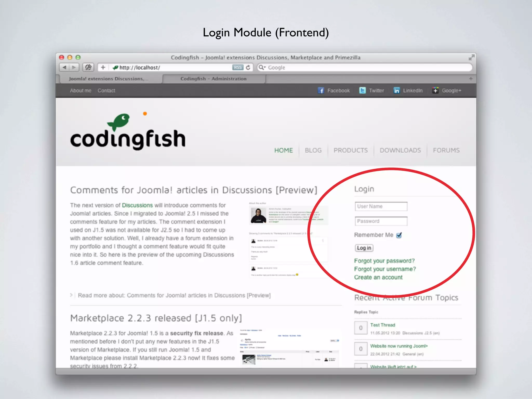Click 'Discussions J2.5 (en)' category text
This screenshot has width=532, height=399.
coord(421,333)
